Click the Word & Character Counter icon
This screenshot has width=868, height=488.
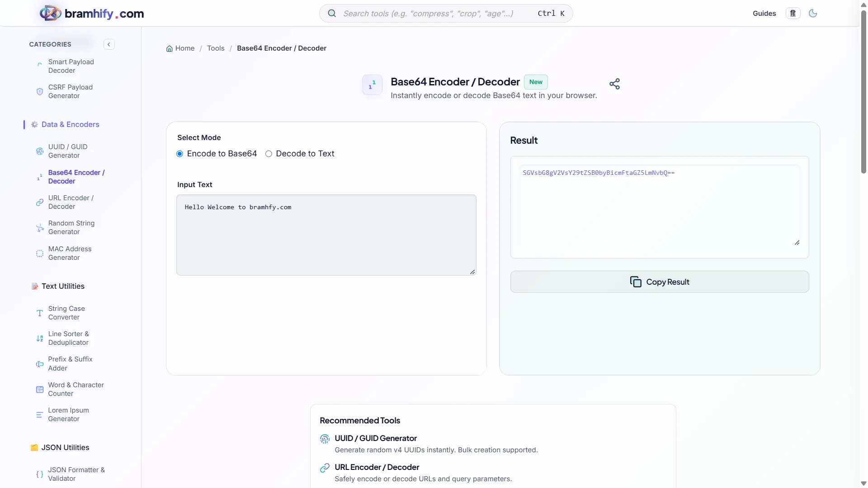[x=40, y=389]
